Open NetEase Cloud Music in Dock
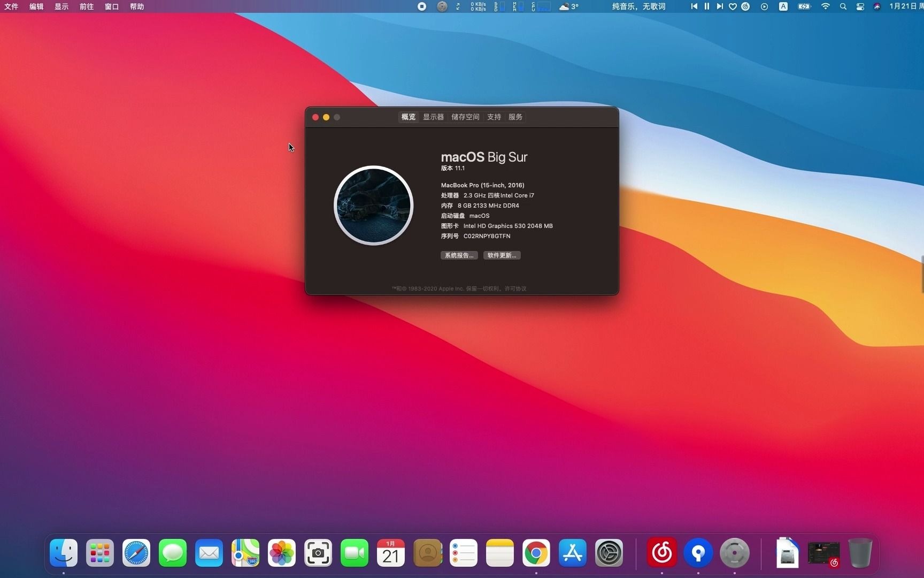This screenshot has height=578, width=924. point(662,553)
